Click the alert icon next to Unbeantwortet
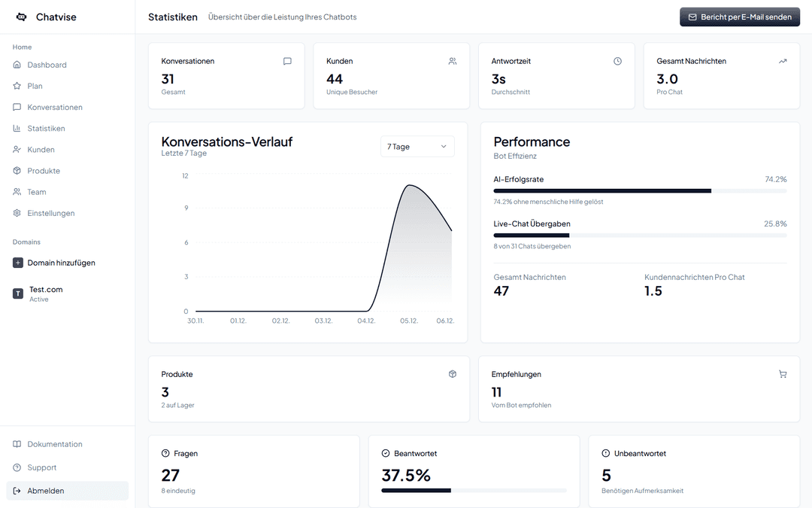 pyautogui.click(x=606, y=454)
